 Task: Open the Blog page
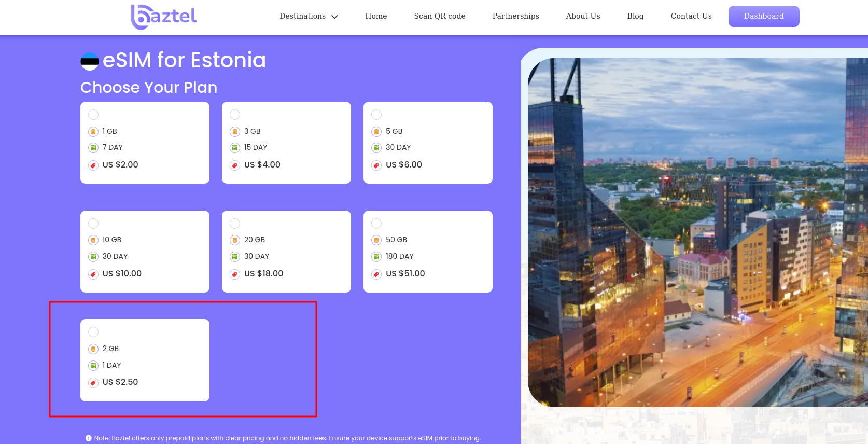tap(635, 16)
